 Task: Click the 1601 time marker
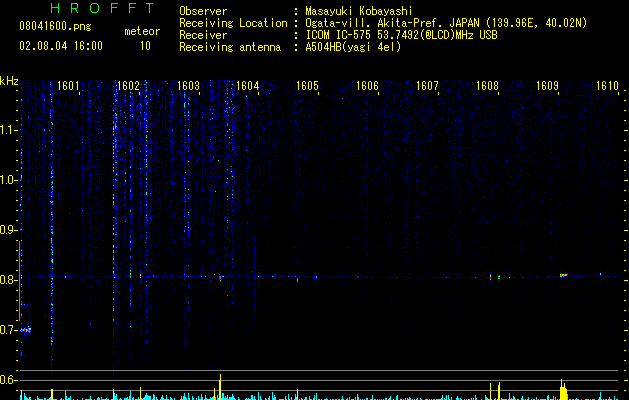coord(68,85)
